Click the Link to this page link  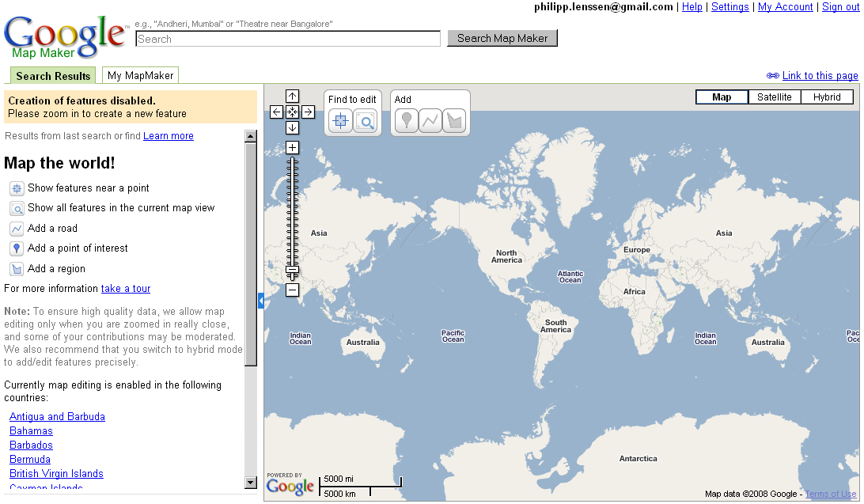pyautogui.click(x=820, y=75)
